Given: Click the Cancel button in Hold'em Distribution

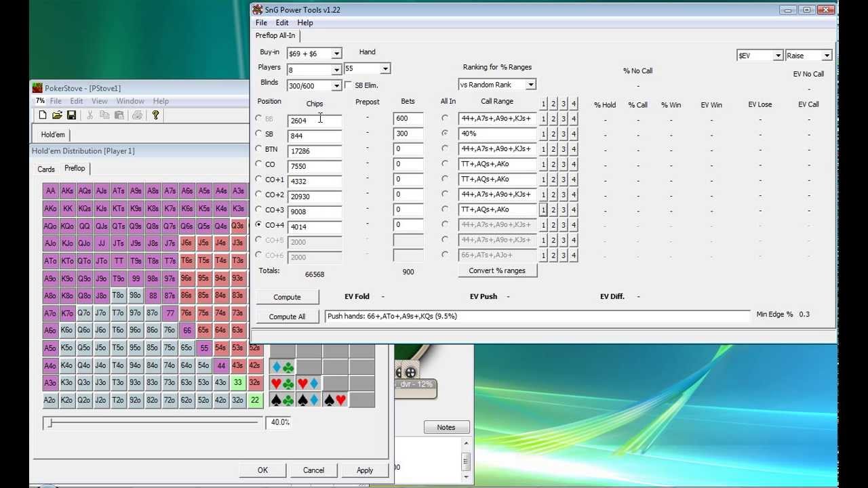Looking at the screenshot, I should pos(313,470).
